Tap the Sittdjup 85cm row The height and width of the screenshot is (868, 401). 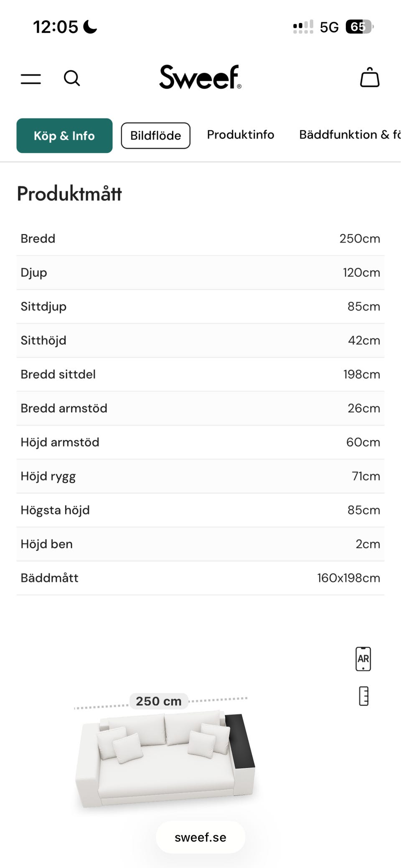pos(200,306)
